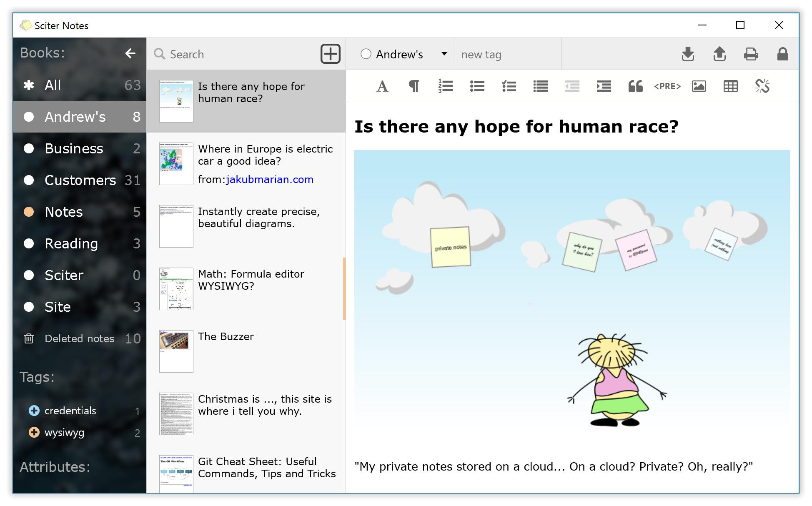Click the add new note button

click(x=329, y=54)
